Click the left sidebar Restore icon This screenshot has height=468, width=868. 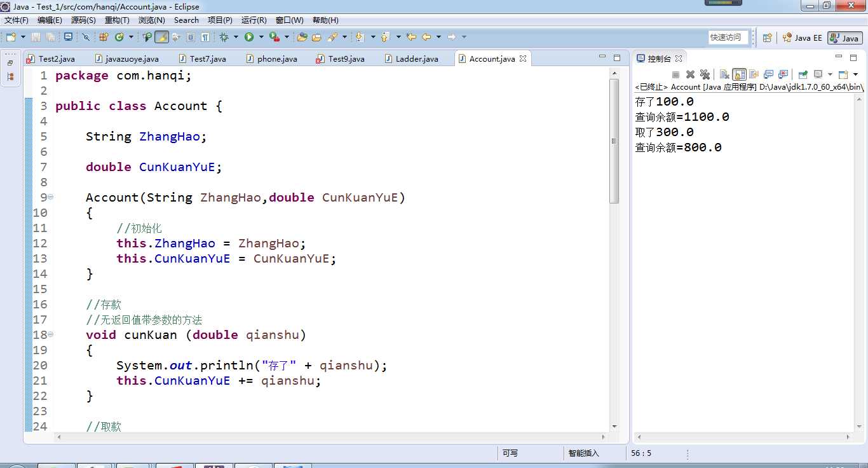[x=10, y=63]
